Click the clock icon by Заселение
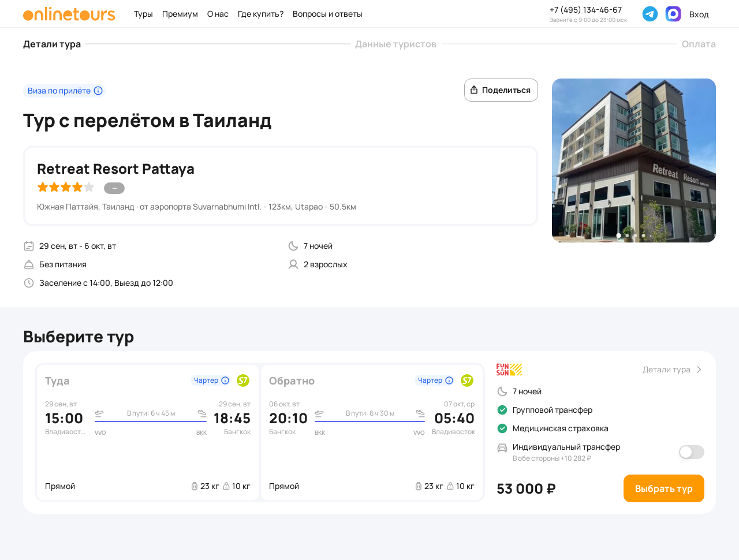This screenshot has width=739, height=560. tap(29, 283)
